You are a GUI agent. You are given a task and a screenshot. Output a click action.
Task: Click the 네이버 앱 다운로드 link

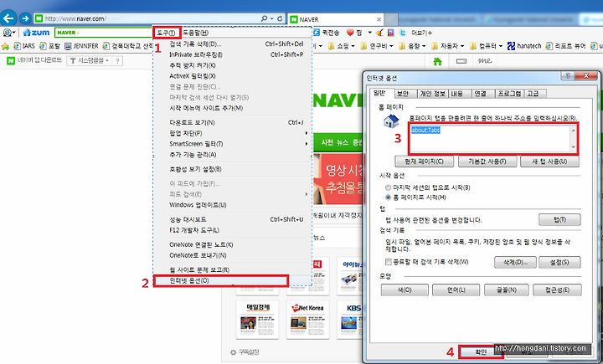point(34,60)
